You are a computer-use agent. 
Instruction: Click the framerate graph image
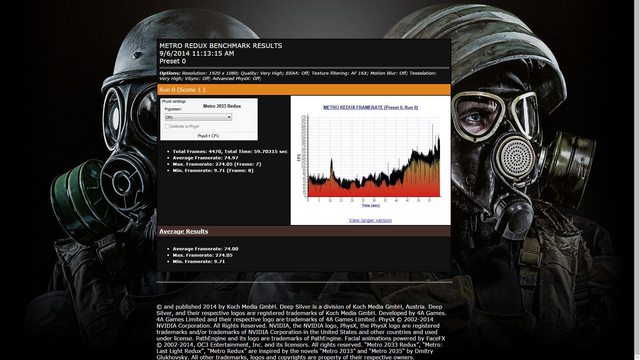point(370,159)
